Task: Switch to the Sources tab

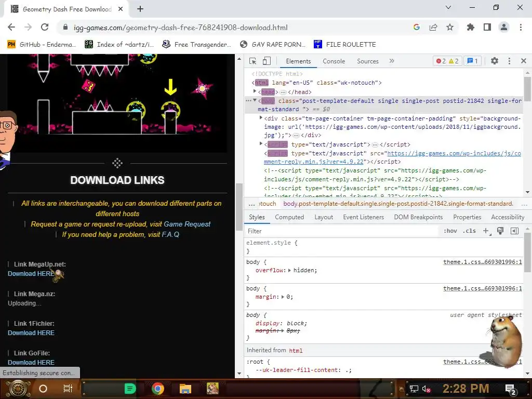Action: [x=367, y=61]
